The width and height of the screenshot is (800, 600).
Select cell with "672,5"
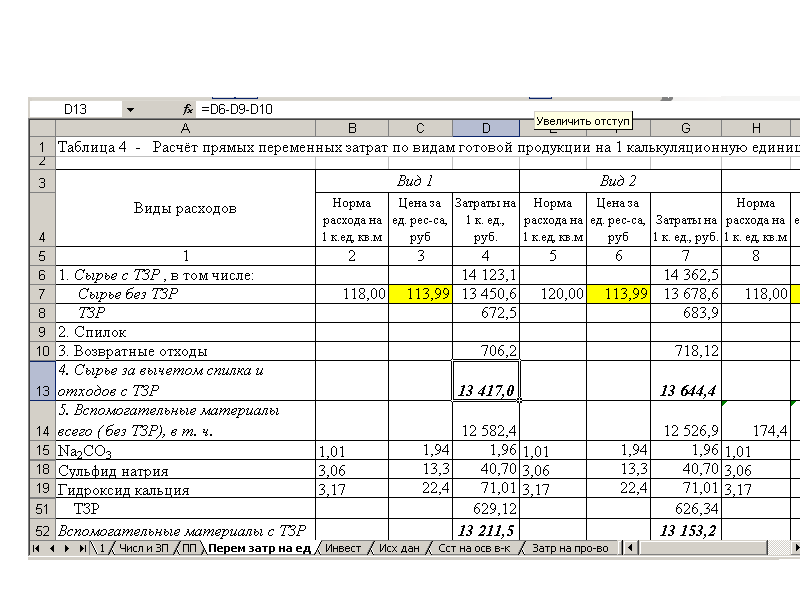(x=486, y=313)
